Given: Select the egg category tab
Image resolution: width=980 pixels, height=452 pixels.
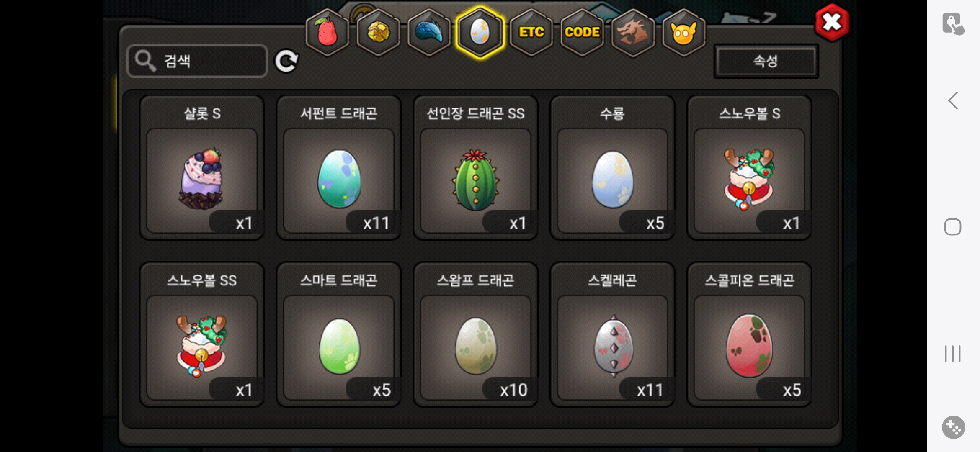Looking at the screenshot, I should click(480, 32).
